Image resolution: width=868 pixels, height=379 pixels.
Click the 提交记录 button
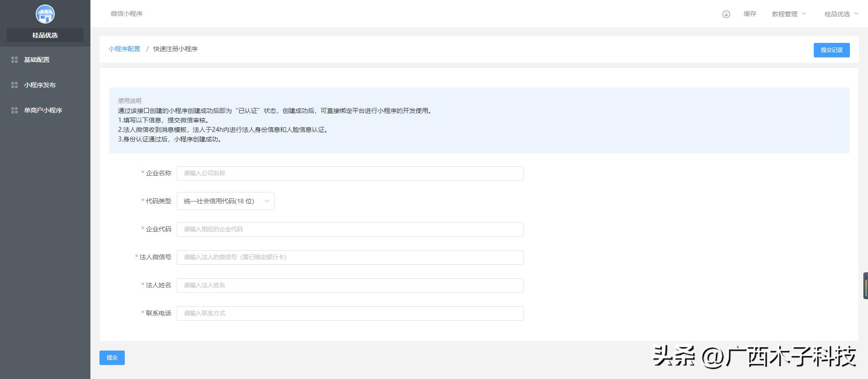click(831, 50)
